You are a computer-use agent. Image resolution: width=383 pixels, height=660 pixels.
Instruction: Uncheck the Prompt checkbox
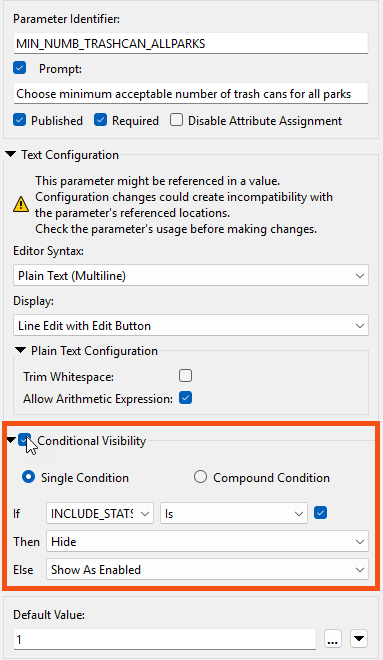coord(20,68)
